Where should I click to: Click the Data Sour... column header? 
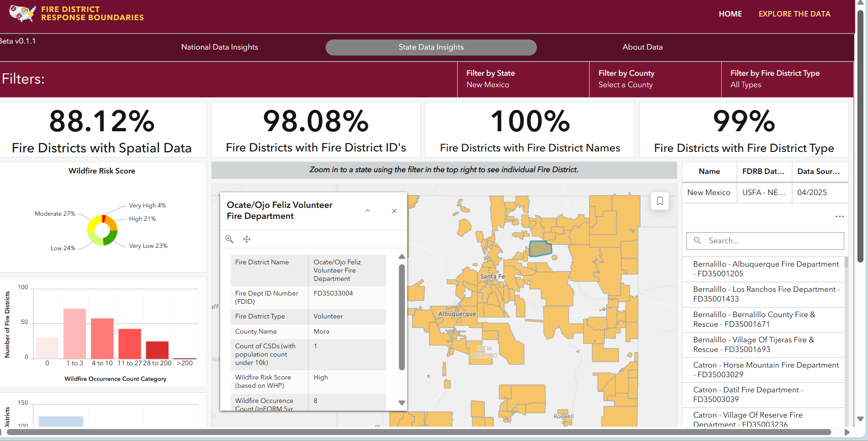click(x=820, y=171)
